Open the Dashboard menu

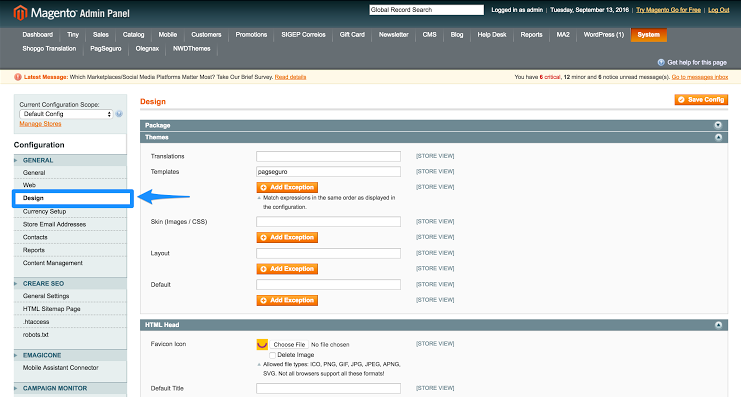pyautogui.click(x=38, y=35)
